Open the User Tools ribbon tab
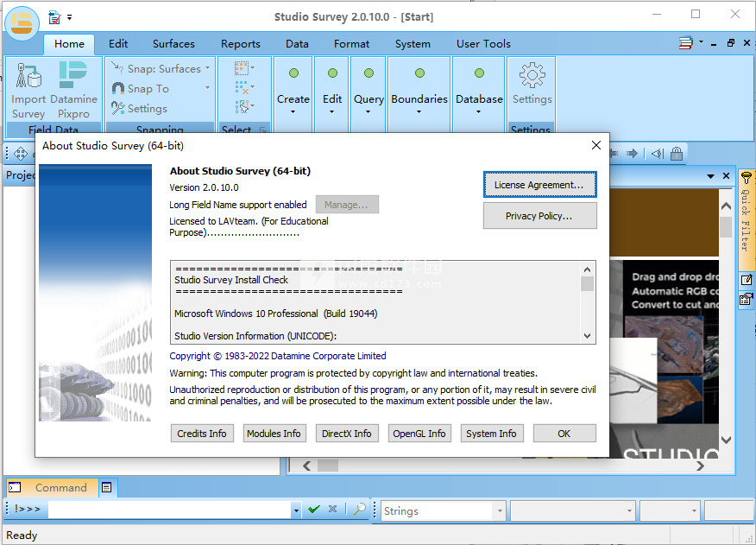 click(483, 44)
